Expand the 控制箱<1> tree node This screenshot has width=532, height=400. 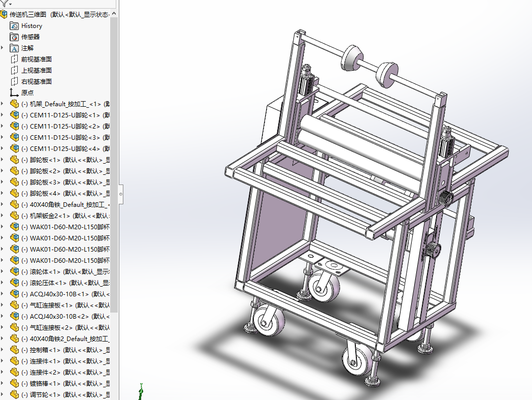point(2,350)
